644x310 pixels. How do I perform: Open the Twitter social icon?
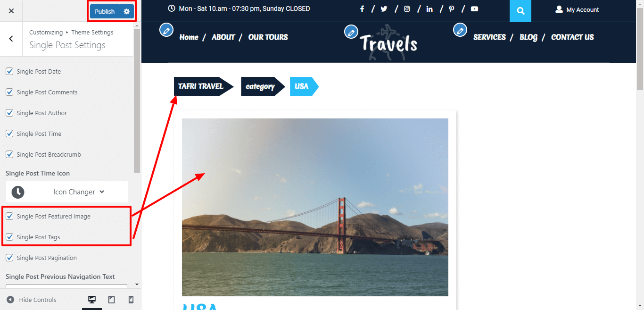point(384,9)
